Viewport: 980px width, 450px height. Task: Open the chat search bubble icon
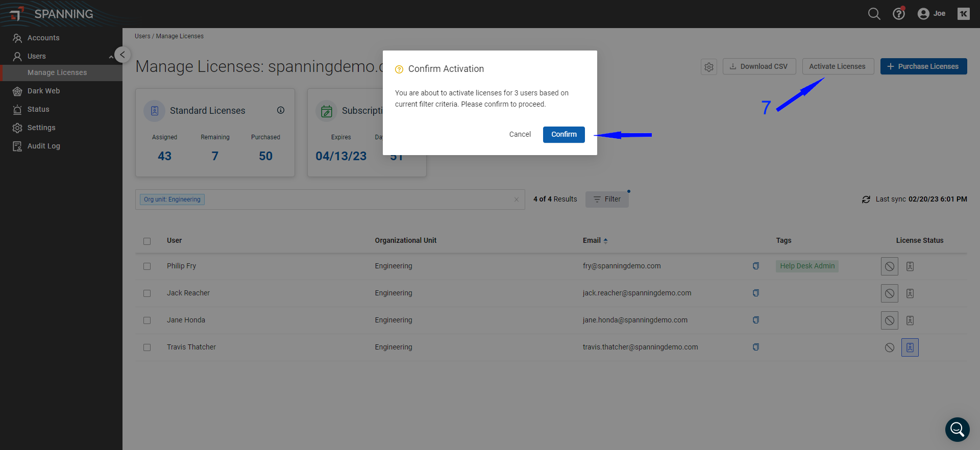pyautogui.click(x=957, y=430)
